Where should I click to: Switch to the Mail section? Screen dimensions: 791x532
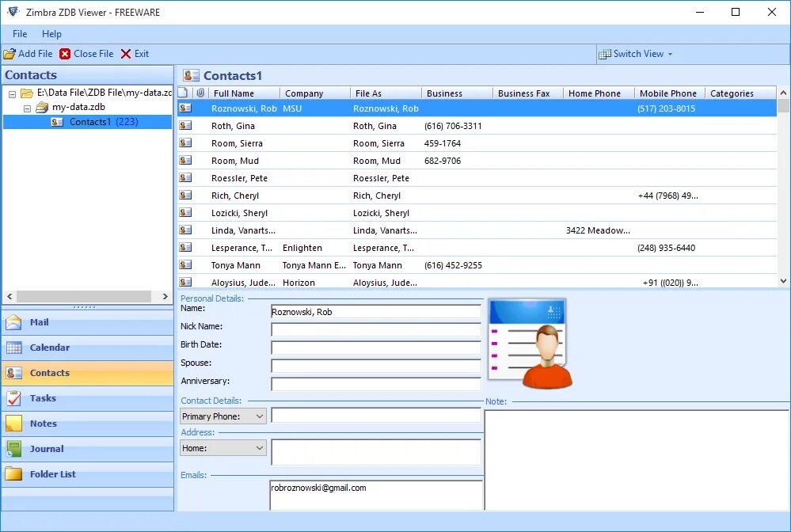pos(88,322)
